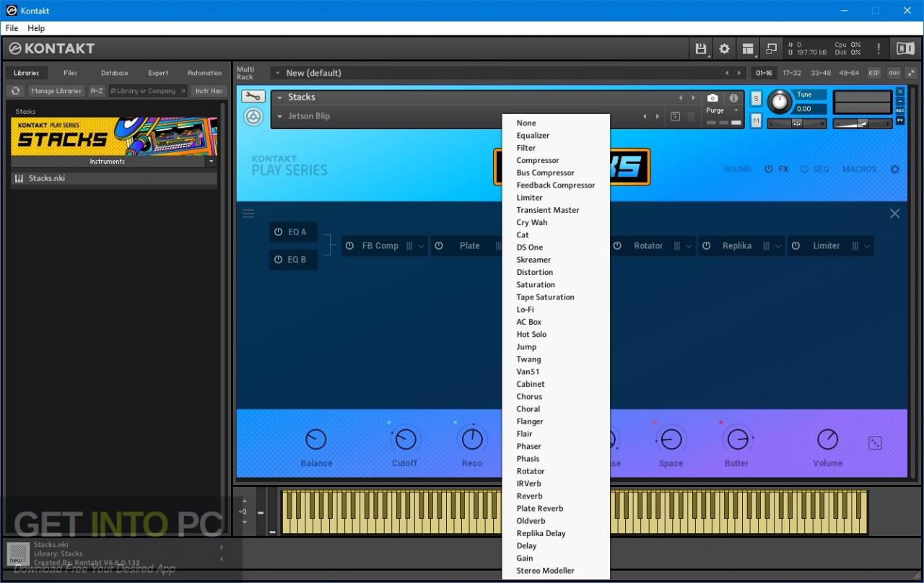The height and width of the screenshot is (583, 924).
Task: Open Stacks settings cog next to MACROS
Action: 894,169
